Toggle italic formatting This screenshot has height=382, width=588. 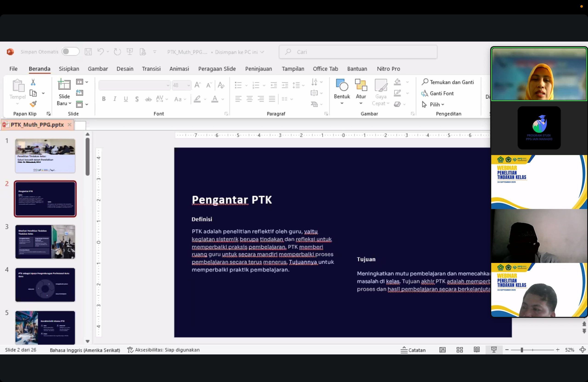[x=115, y=99]
